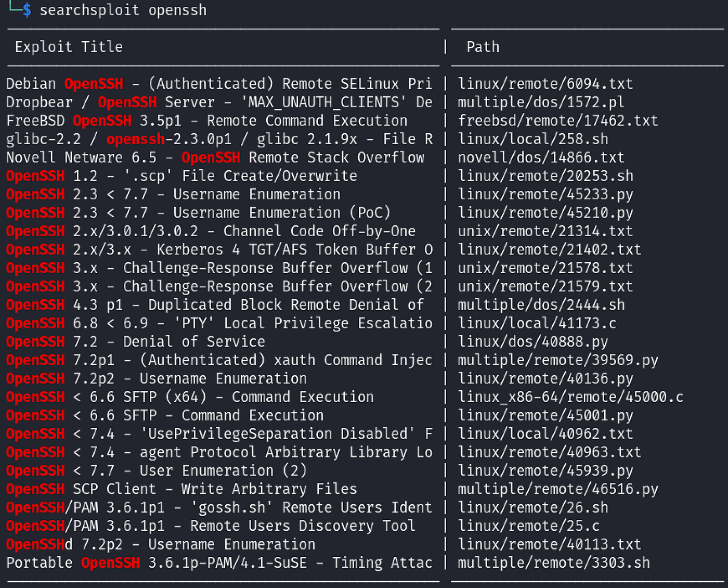Select path 'linux/remote/45939.py'

[x=545, y=470]
